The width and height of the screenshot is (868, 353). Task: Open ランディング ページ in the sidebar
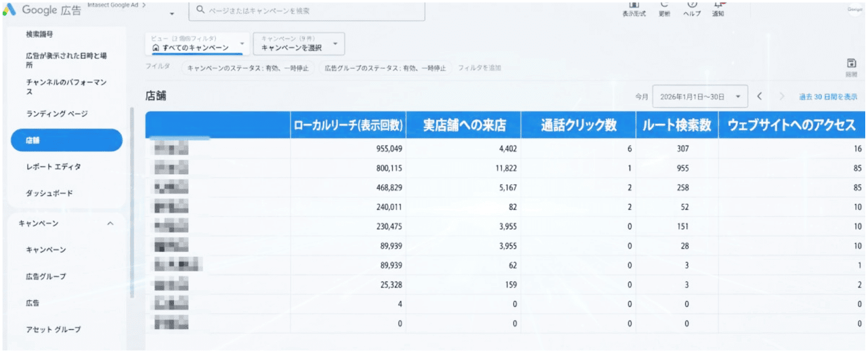pyautogui.click(x=57, y=114)
